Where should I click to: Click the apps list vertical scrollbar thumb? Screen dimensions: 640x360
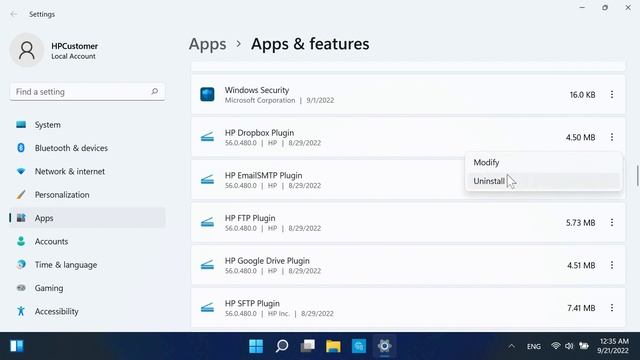point(637,175)
